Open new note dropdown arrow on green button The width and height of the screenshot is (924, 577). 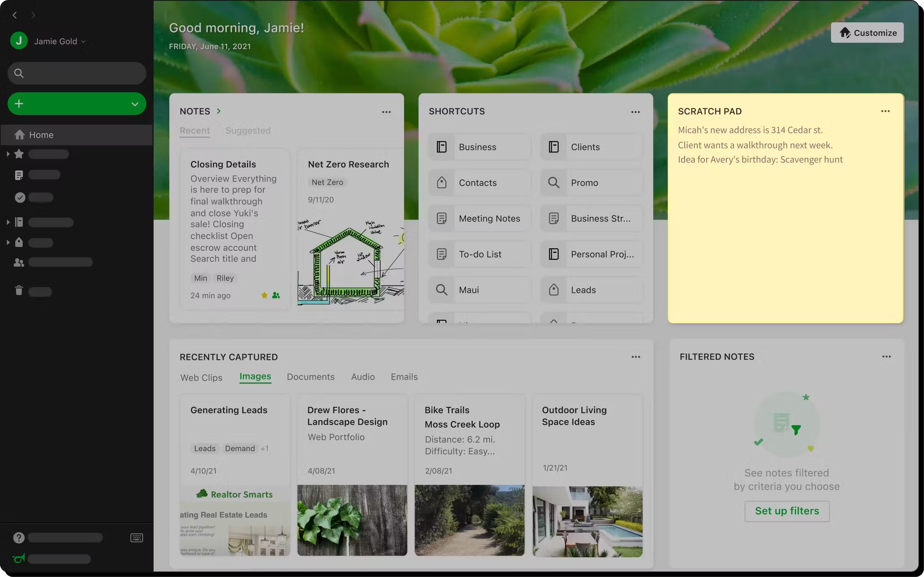(135, 104)
